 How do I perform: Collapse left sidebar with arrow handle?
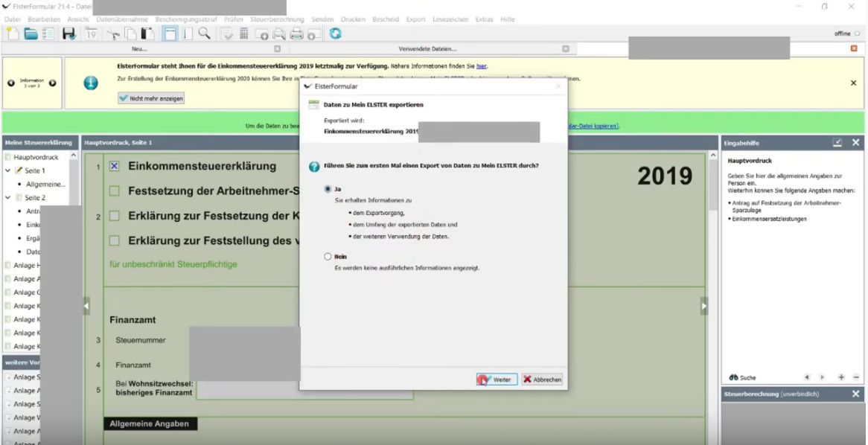point(86,306)
